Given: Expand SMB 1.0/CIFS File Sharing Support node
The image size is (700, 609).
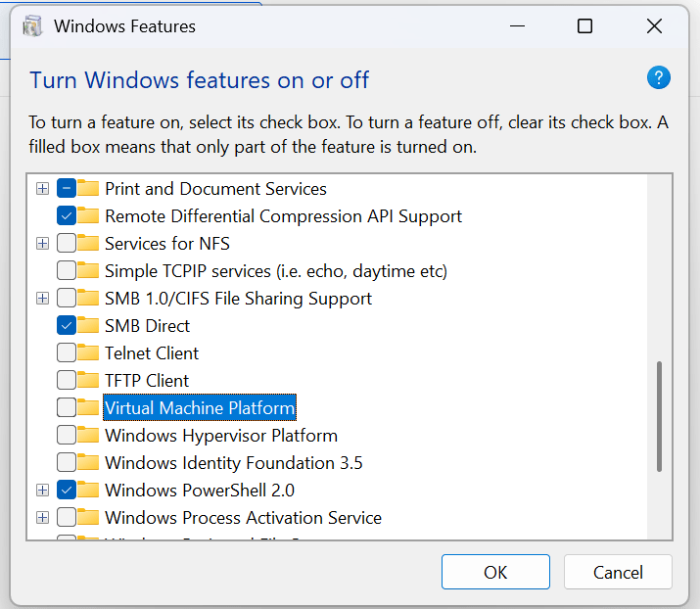Looking at the screenshot, I should coord(42,299).
